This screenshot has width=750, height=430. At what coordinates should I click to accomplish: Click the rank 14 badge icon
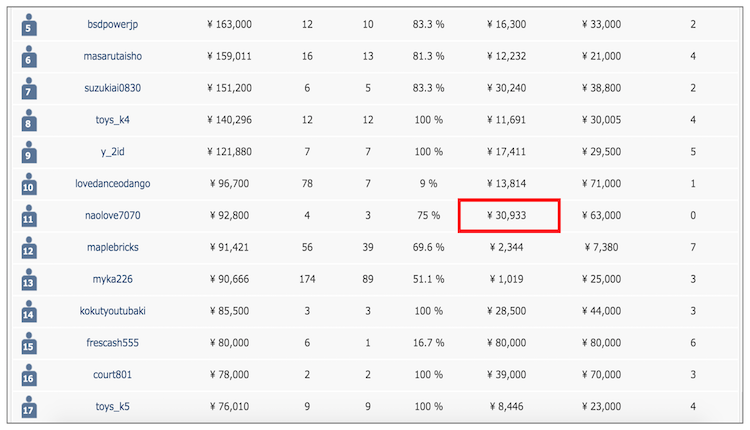tap(29, 312)
